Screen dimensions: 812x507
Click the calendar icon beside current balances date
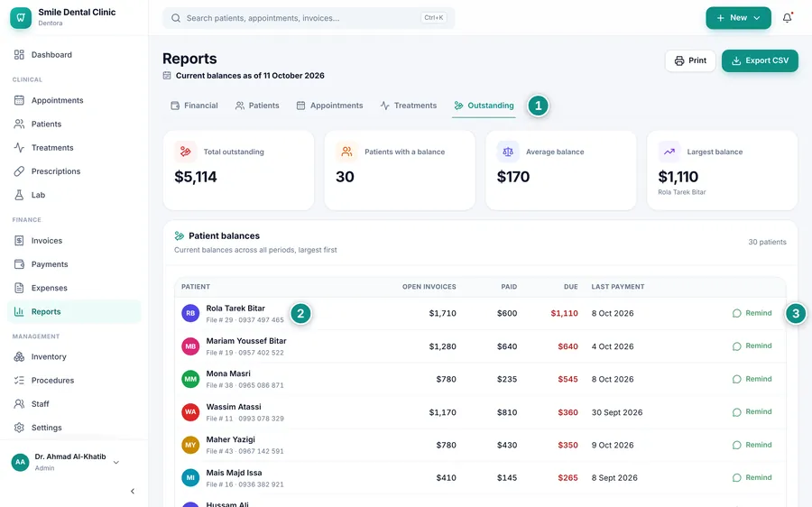click(167, 75)
